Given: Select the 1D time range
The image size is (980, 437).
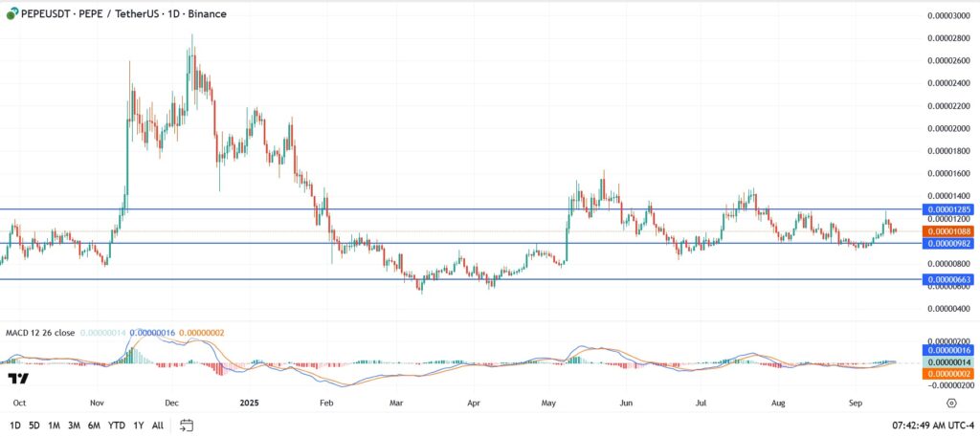Looking at the screenshot, I should point(15,425).
